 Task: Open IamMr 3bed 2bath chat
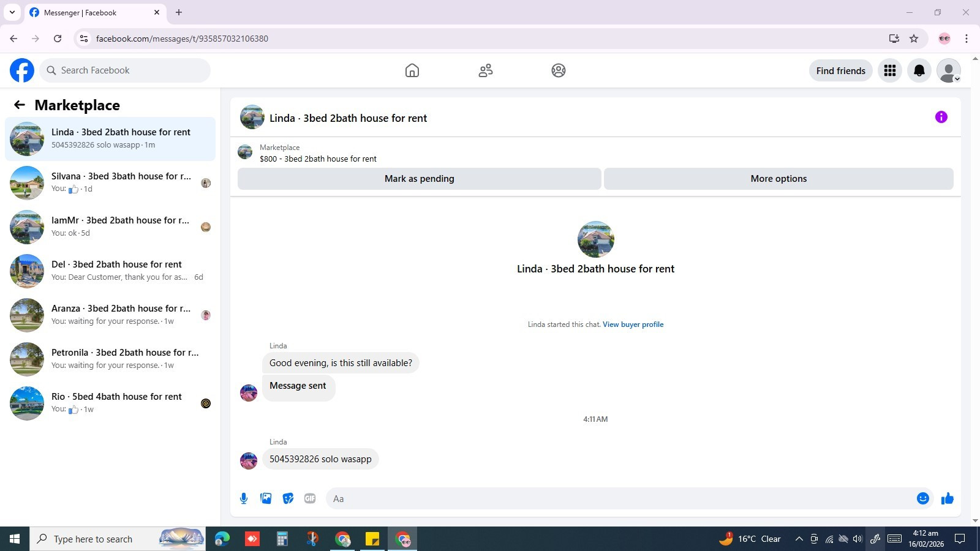click(110, 227)
